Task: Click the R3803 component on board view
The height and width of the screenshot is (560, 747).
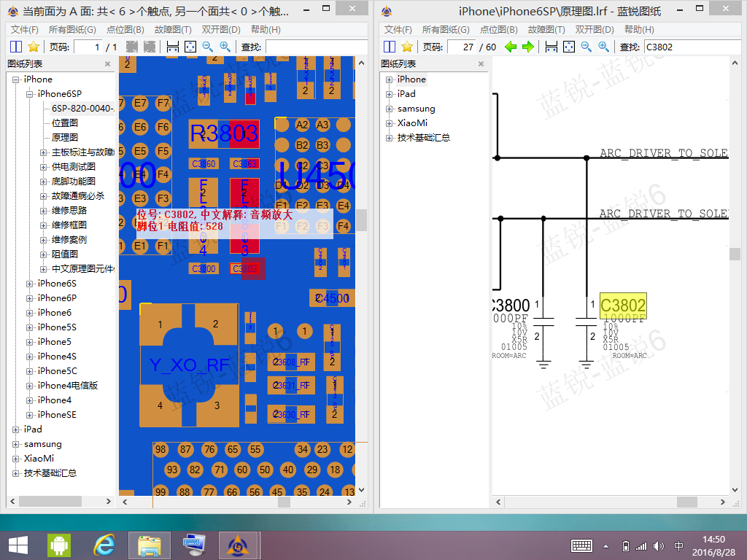Action: point(224,134)
